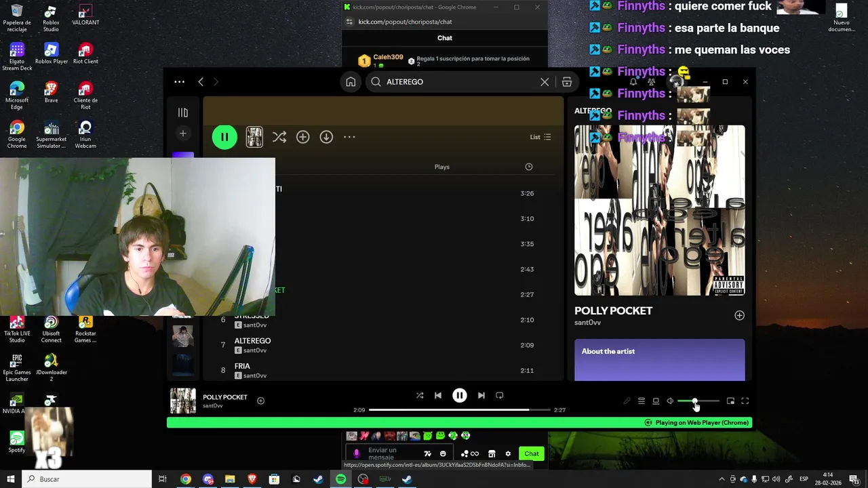868x488 pixels.
Task: Toggle repeat in the player bar
Action: pyautogui.click(x=500, y=395)
